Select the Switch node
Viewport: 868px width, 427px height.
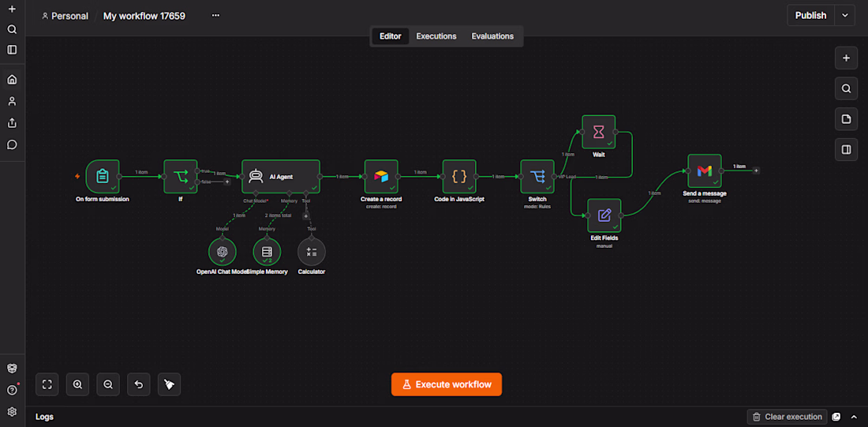[x=537, y=177]
